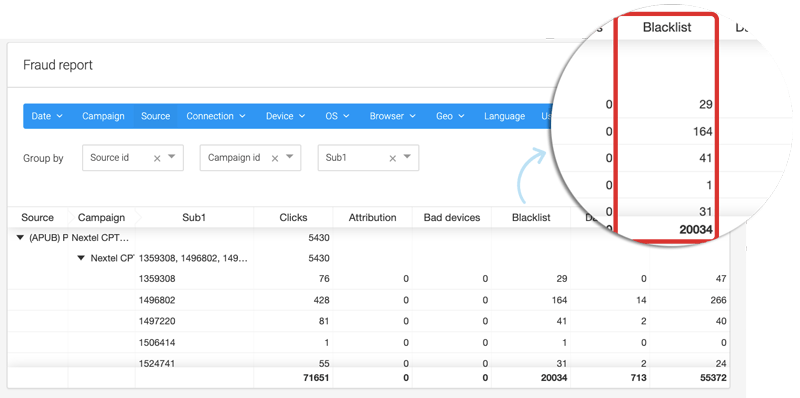Screen dimensions: 800x398
Task: Open the OS filter dropdown
Action: (337, 116)
